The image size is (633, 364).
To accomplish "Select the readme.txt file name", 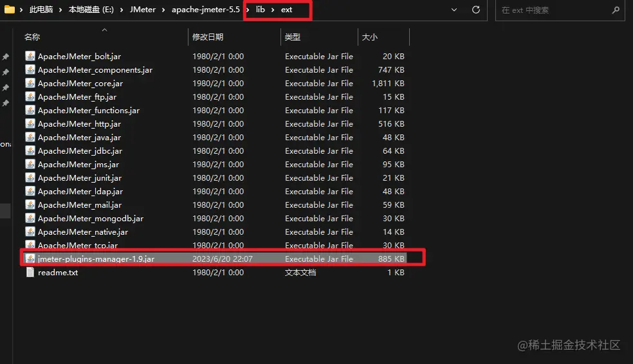I will click(x=58, y=273).
